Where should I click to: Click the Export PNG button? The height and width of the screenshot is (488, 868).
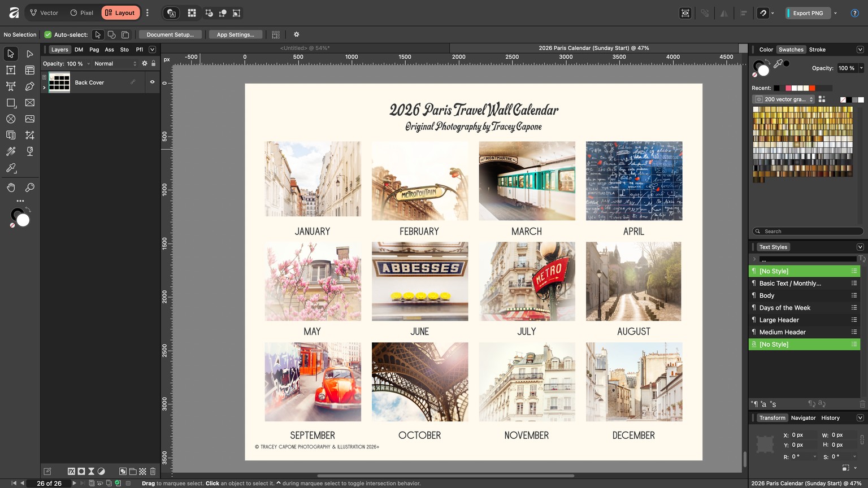click(x=808, y=13)
